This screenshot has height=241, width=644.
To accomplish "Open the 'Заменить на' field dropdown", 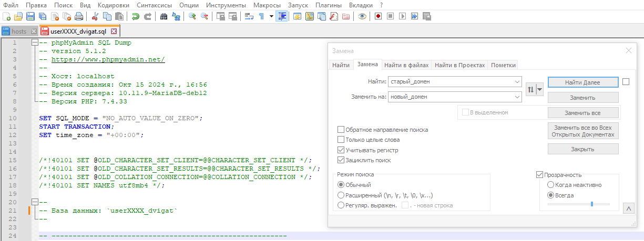I will click(x=517, y=97).
